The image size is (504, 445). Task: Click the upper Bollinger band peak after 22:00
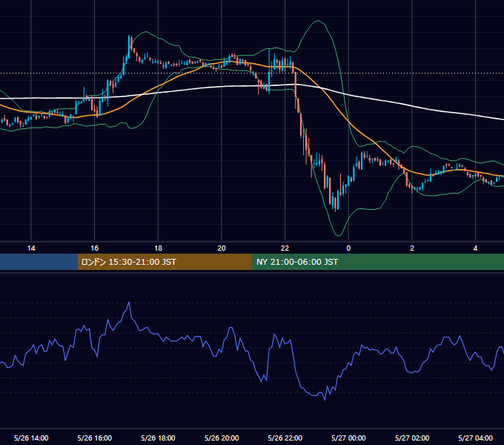(x=318, y=21)
